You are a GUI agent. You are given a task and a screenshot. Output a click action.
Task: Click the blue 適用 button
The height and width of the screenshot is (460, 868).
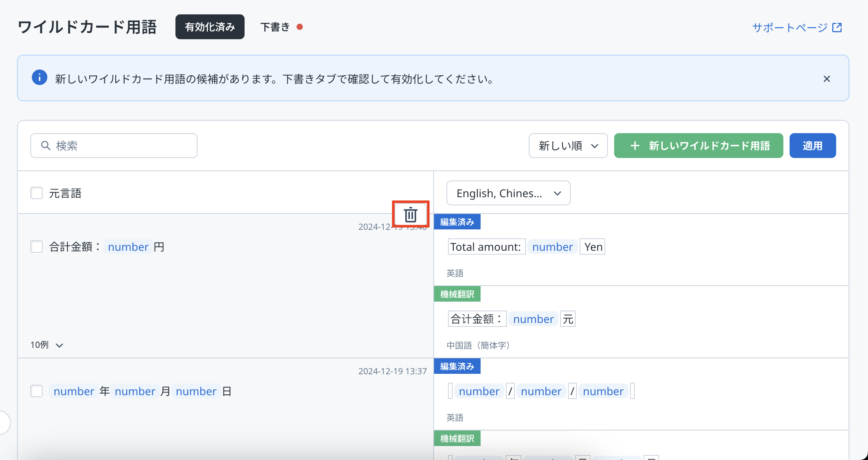point(812,146)
